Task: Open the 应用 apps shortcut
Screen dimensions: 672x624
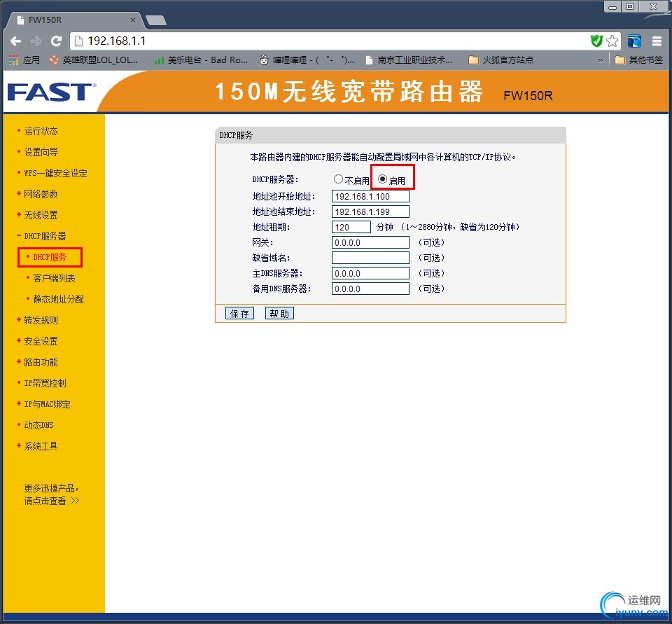Action: coord(24,60)
